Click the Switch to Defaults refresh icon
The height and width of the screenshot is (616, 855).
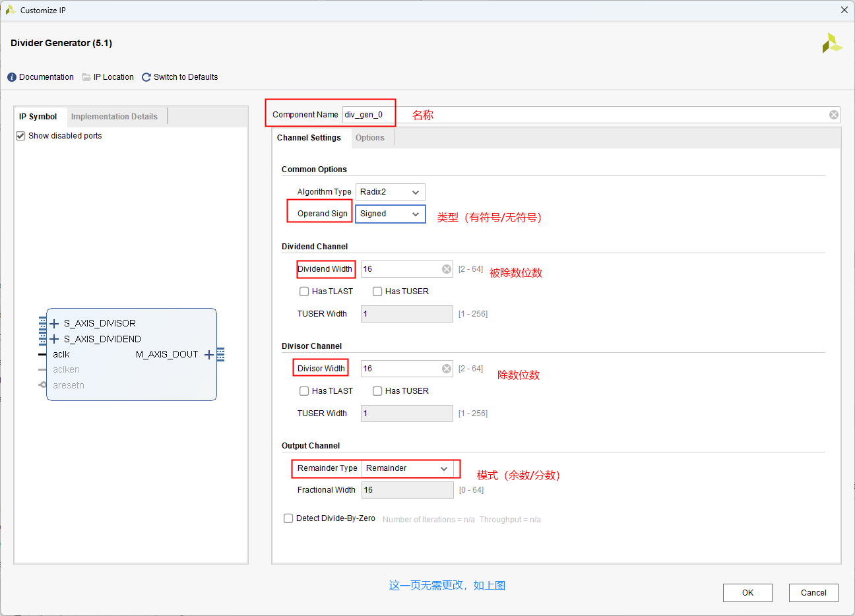point(146,77)
